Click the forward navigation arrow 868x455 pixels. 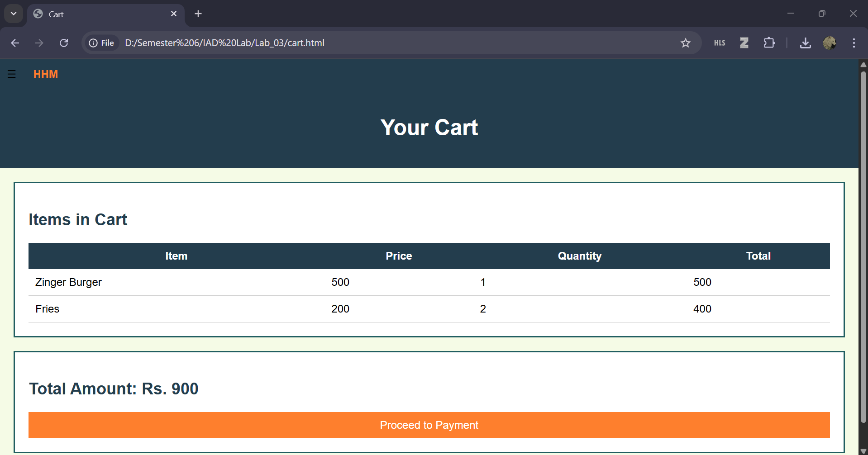click(x=39, y=43)
